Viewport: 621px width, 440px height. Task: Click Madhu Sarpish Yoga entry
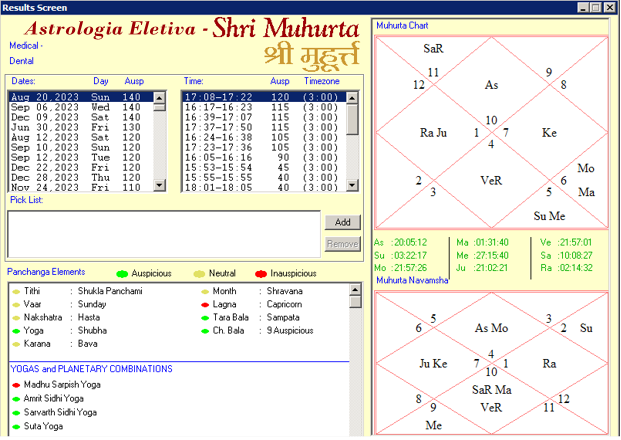click(62, 385)
